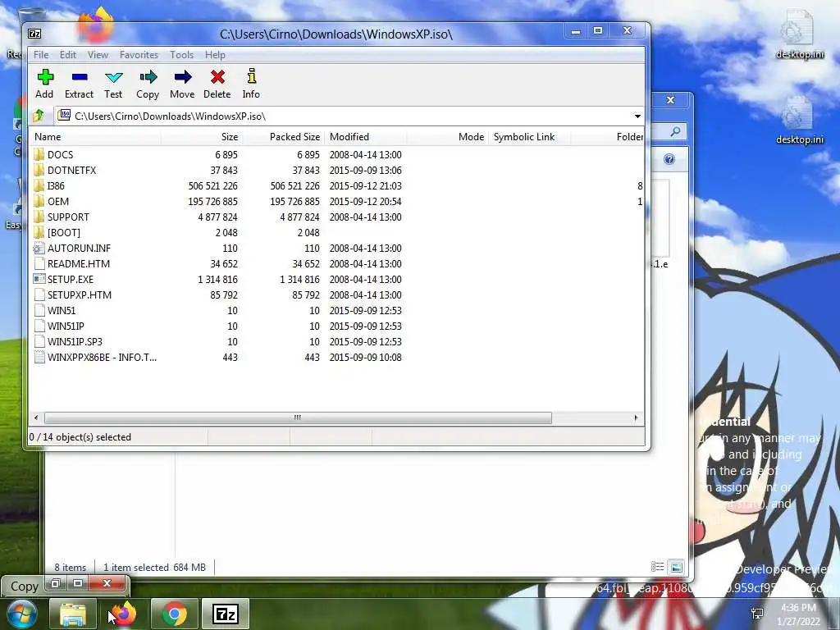
Task: Open the View menu
Action: tap(98, 55)
